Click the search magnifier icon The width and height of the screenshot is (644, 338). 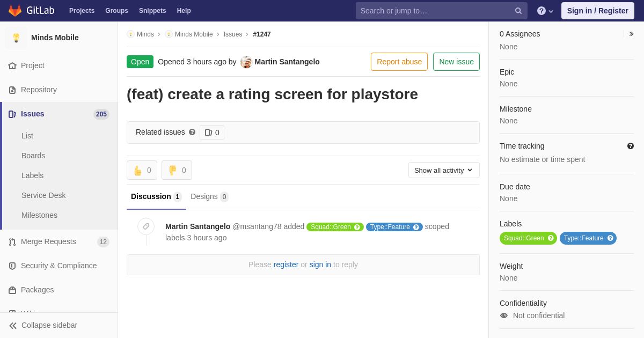[x=518, y=11]
